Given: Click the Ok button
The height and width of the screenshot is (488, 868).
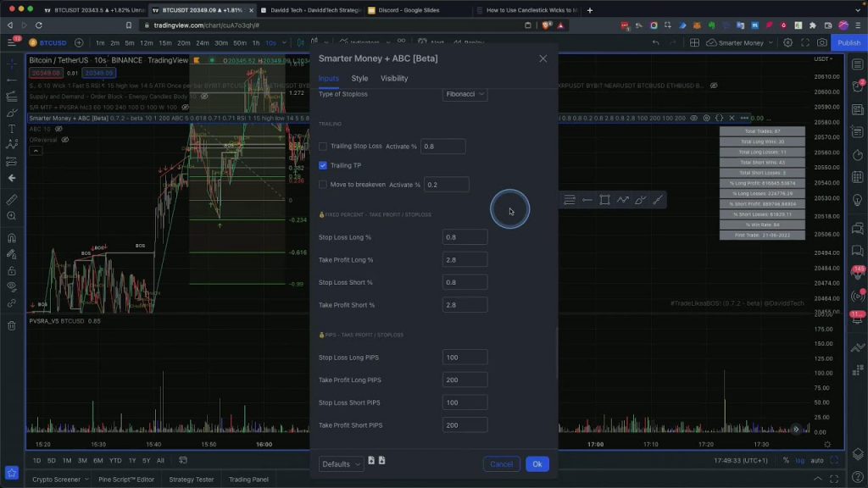Looking at the screenshot, I should [x=537, y=464].
